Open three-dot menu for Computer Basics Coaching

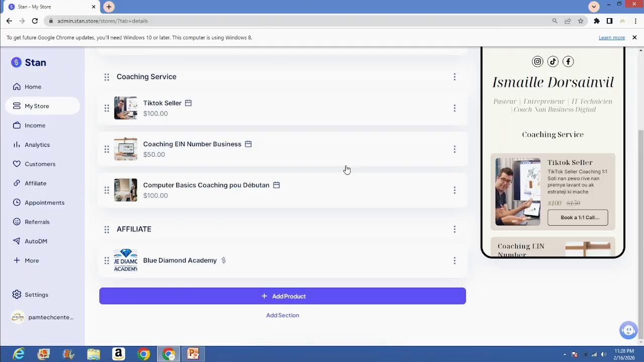point(454,190)
